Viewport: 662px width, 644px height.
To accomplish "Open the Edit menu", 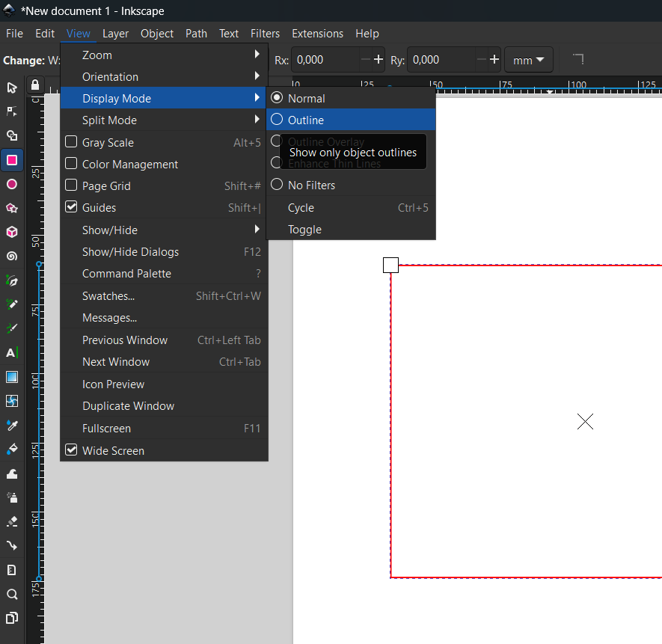I will click(x=45, y=34).
